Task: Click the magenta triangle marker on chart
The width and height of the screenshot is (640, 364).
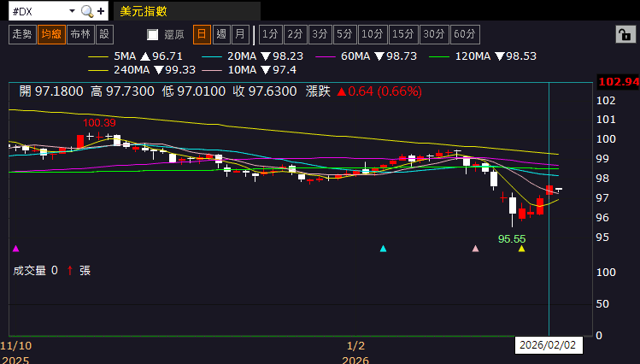Action: point(16,249)
